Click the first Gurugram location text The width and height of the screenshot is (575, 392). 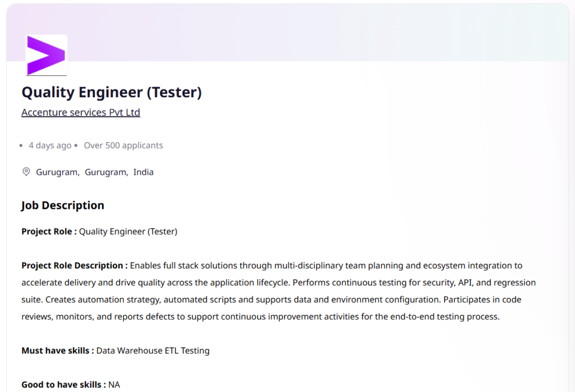[58, 172]
